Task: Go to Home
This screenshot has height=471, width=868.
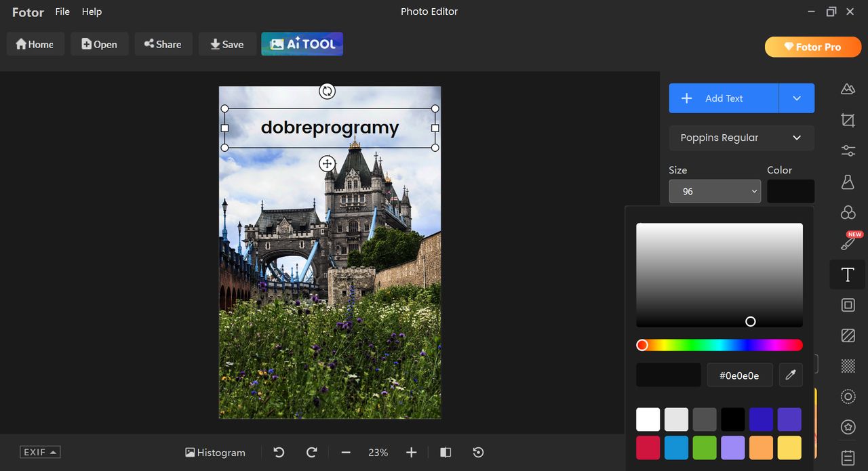Action: pos(35,44)
